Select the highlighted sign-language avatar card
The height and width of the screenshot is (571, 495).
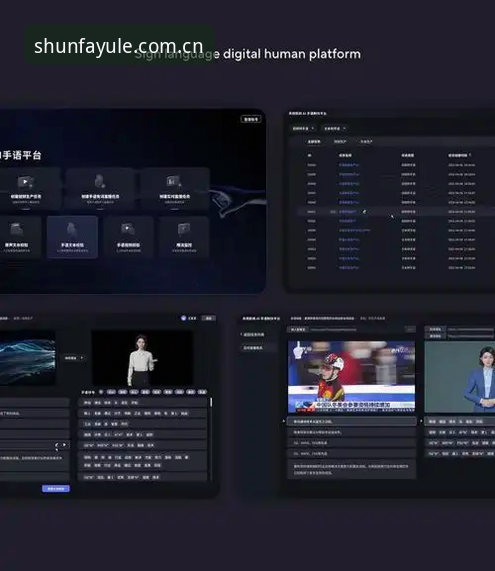[x=72, y=237]
